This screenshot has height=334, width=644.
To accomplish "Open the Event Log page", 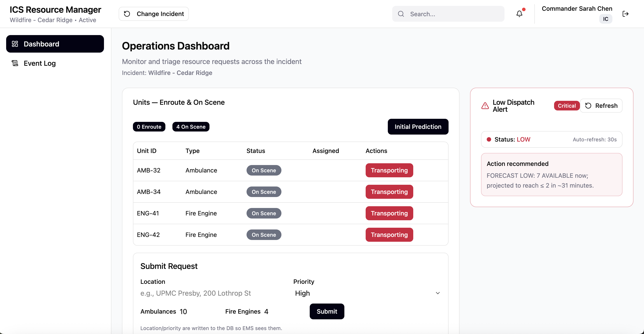I will click(x=39, y=63).
